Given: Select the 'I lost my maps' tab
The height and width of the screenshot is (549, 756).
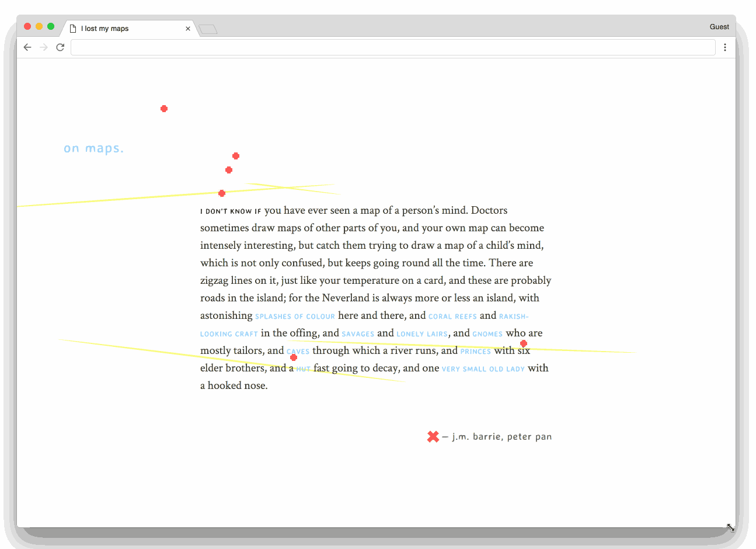Looking at the screenshot, I should [128, 28].
